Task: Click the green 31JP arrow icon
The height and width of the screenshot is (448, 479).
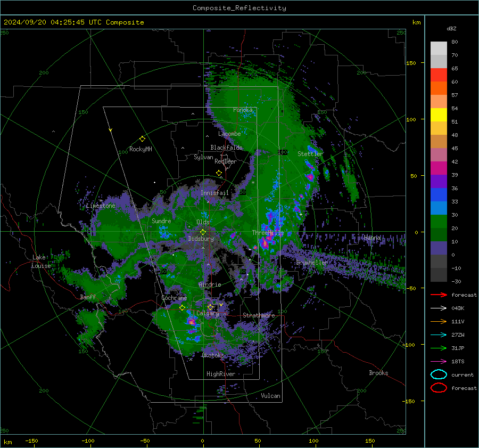Action: (439, 348)
